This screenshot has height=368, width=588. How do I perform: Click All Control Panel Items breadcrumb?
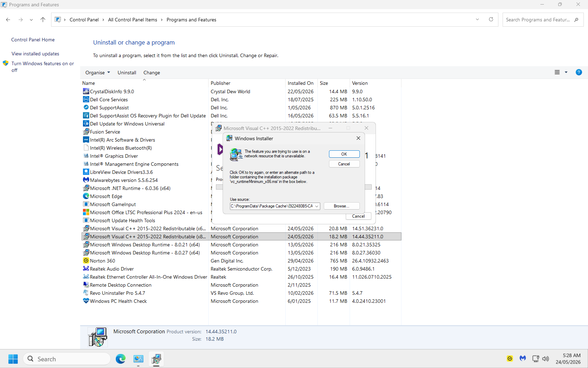(x=133, y=20)
